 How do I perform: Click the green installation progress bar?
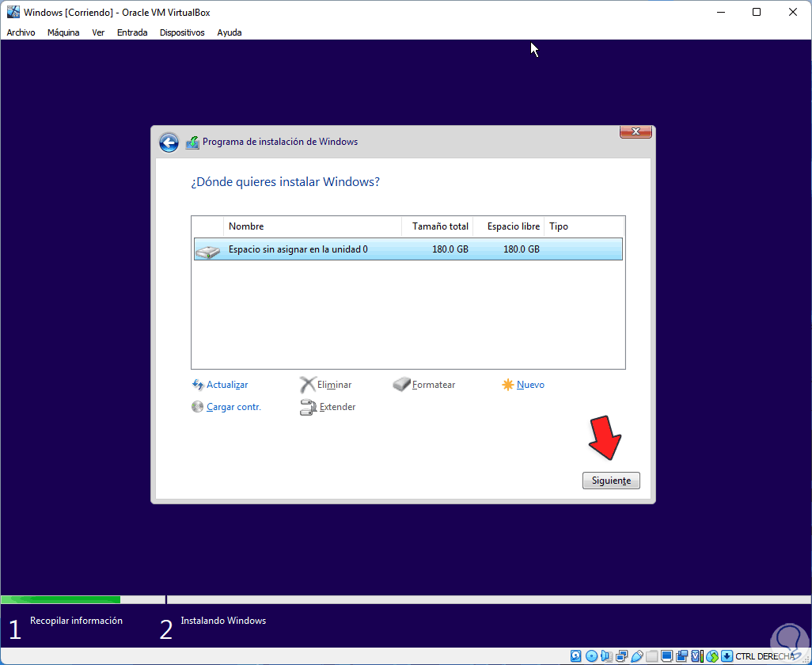(x=61, y=600)
